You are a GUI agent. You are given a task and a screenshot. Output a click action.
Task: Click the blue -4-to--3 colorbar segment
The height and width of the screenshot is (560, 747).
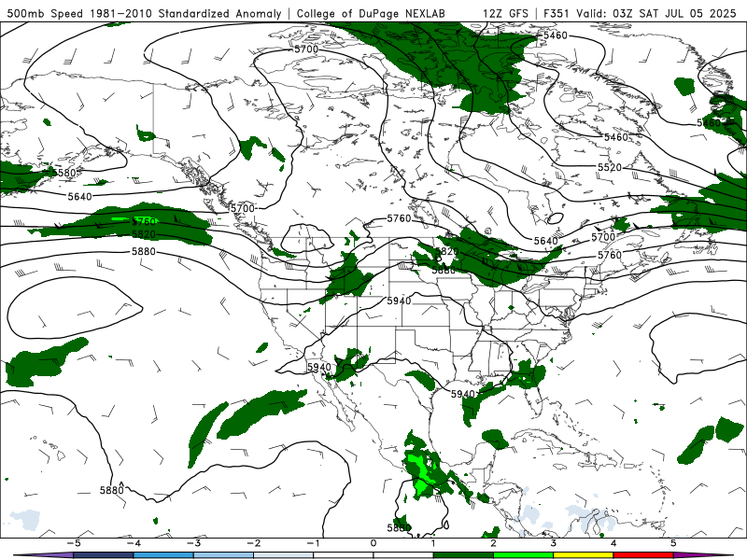click(x=163, y=555)
